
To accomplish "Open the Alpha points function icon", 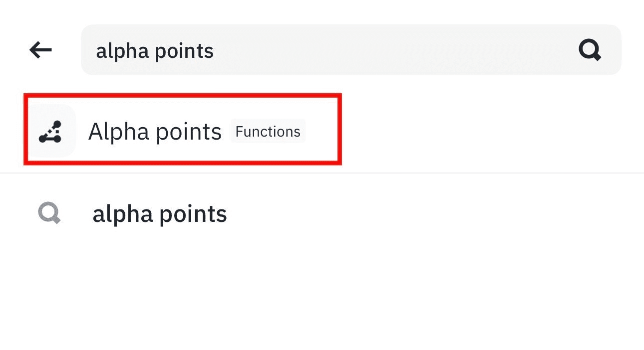I will coord(50,131).
